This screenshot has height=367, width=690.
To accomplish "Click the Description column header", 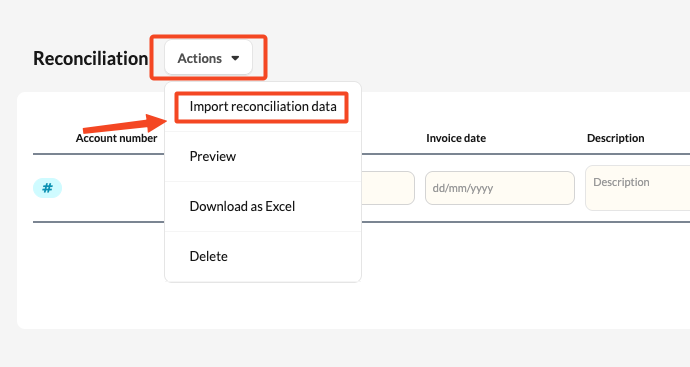I will (x=615, y=138).
